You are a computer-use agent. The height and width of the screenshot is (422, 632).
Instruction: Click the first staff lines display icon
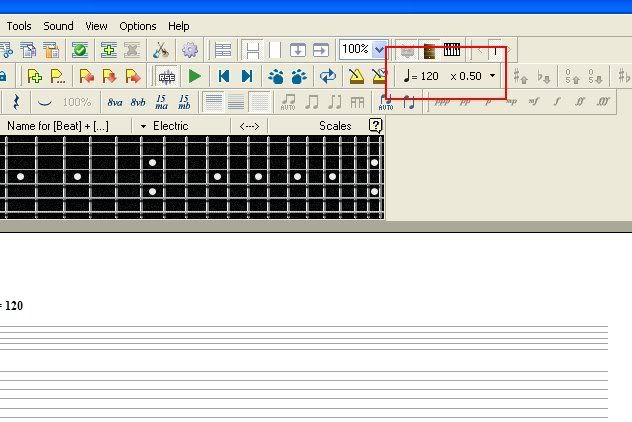pyautogui.click(x=213, y=102)
